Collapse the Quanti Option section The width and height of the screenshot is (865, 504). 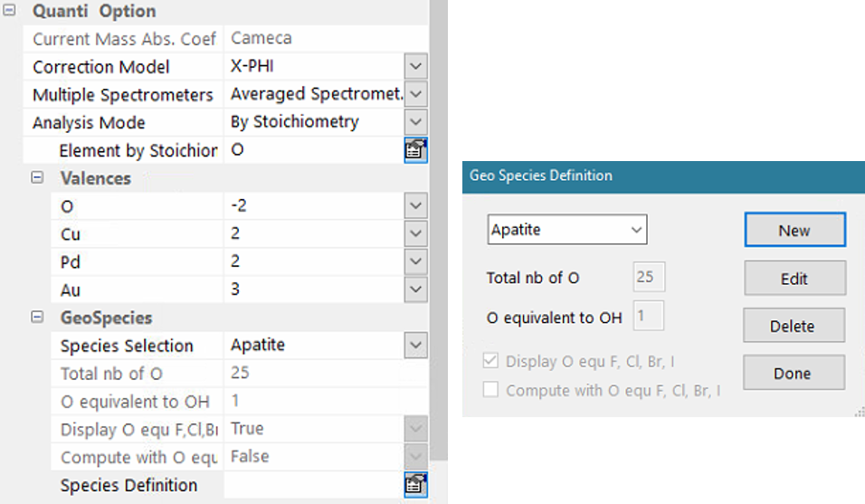click(11, 11)
